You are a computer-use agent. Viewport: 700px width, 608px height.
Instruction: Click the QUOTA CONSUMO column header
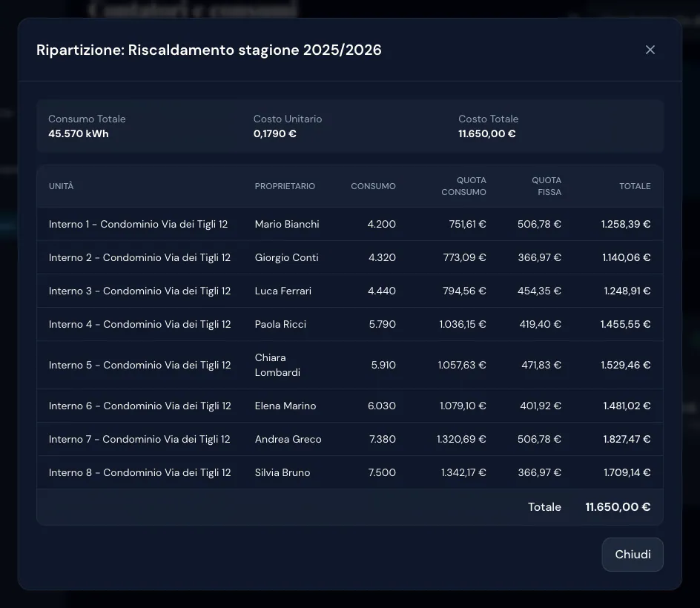pos(464,186)
